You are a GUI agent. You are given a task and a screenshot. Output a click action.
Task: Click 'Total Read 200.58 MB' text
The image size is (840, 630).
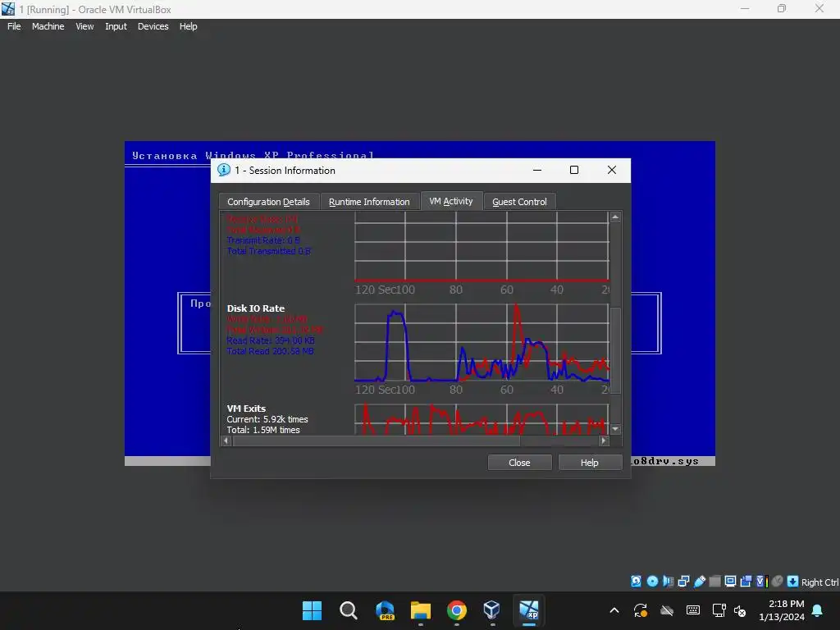click(270, 351)
